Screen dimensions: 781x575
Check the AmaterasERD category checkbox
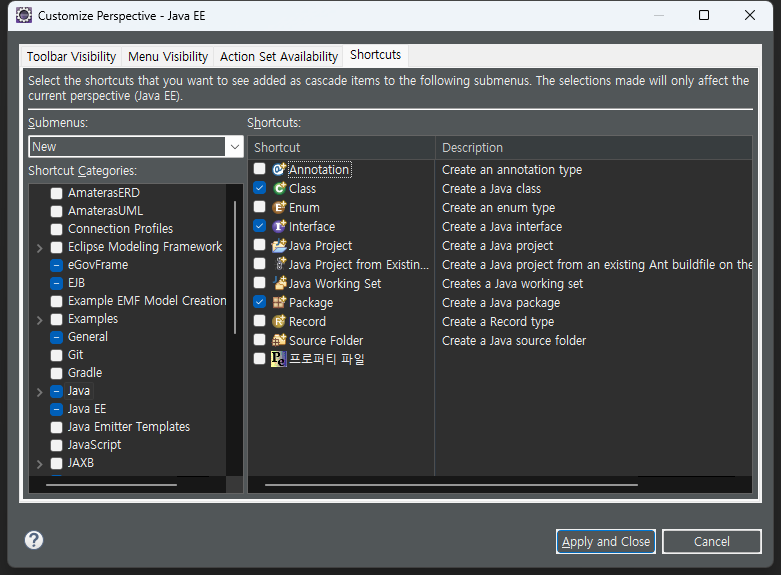[57, 193]
